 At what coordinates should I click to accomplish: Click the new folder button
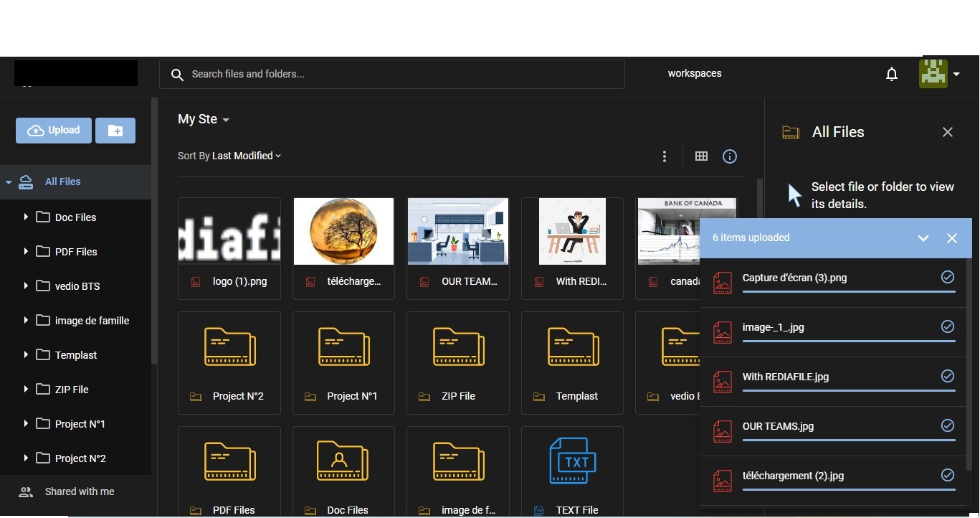click(115, 131)
